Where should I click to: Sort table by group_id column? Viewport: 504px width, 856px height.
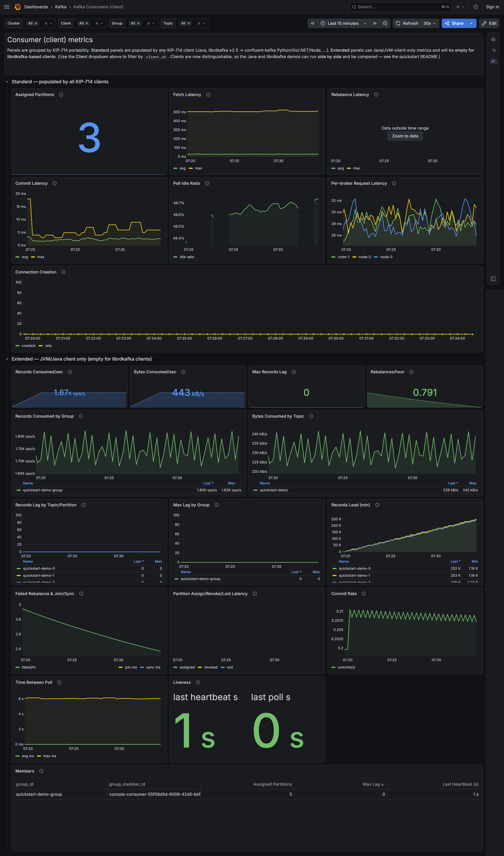25,784
